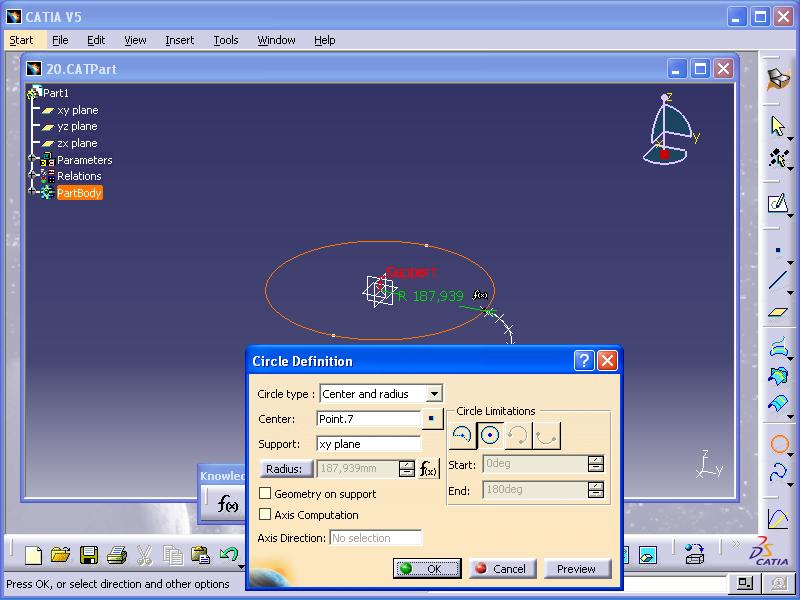
Task: Choose the Part Arc circle limitation
Action: point(462,435)
